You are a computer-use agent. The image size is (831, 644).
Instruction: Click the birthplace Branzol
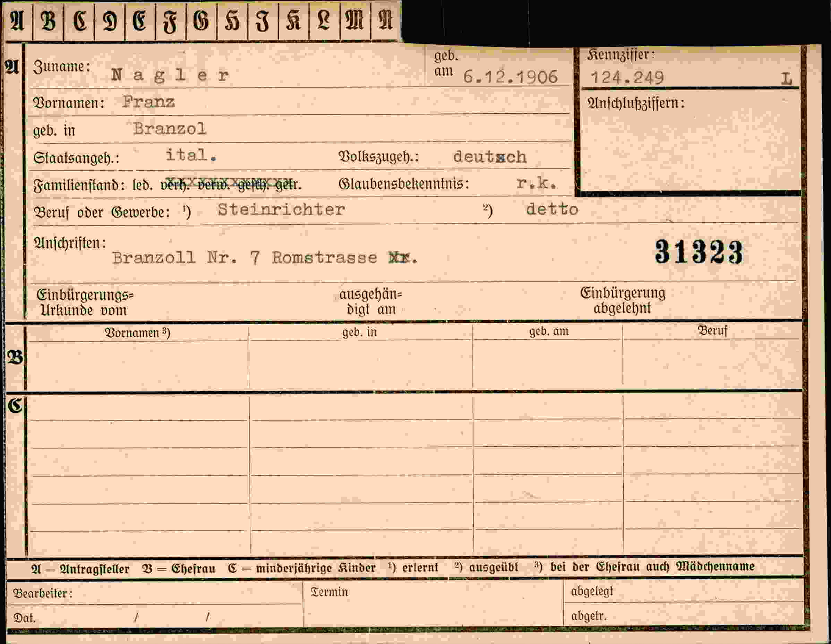[170, 129]
